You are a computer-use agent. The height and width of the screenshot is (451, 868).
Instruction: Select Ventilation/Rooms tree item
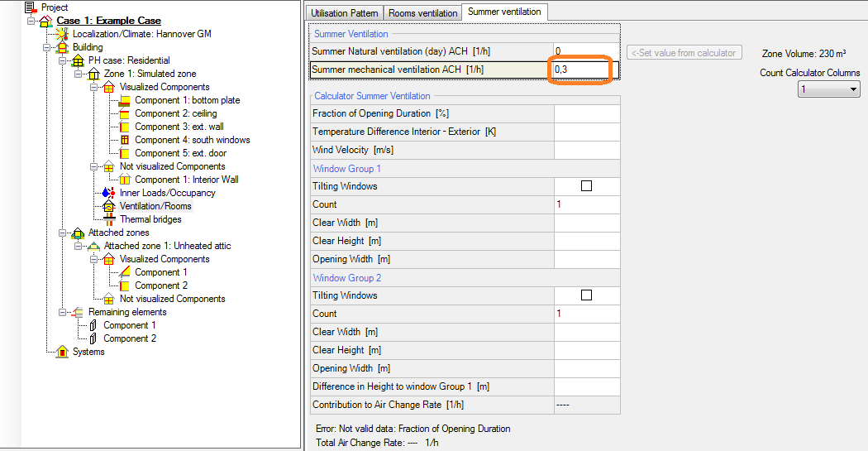(x=155, y=206)
